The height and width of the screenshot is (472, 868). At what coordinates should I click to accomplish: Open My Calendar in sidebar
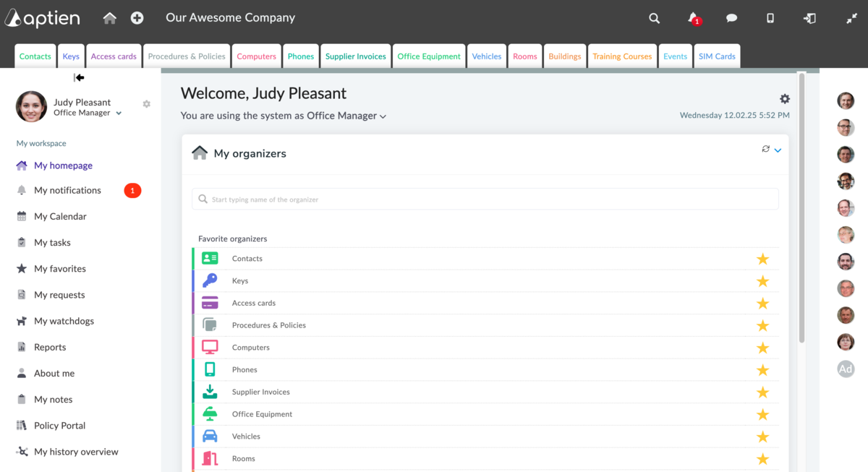(x=60, y=216)
